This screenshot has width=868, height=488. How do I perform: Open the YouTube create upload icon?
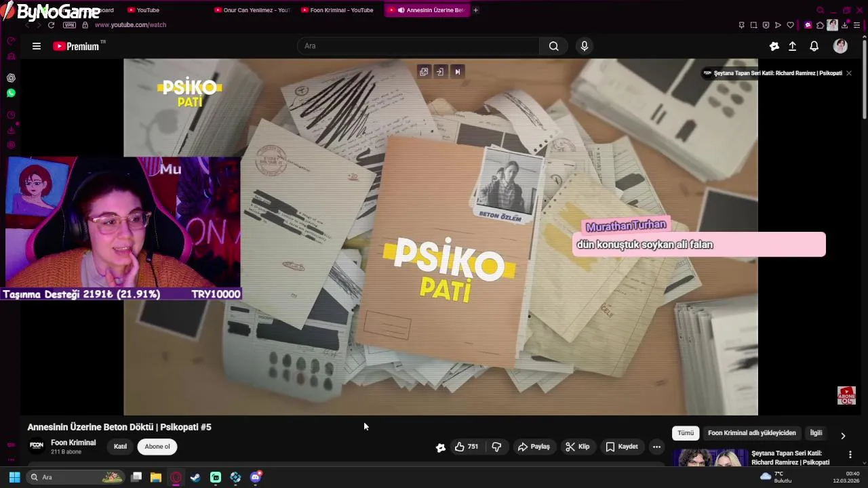(x=792, y=46)
